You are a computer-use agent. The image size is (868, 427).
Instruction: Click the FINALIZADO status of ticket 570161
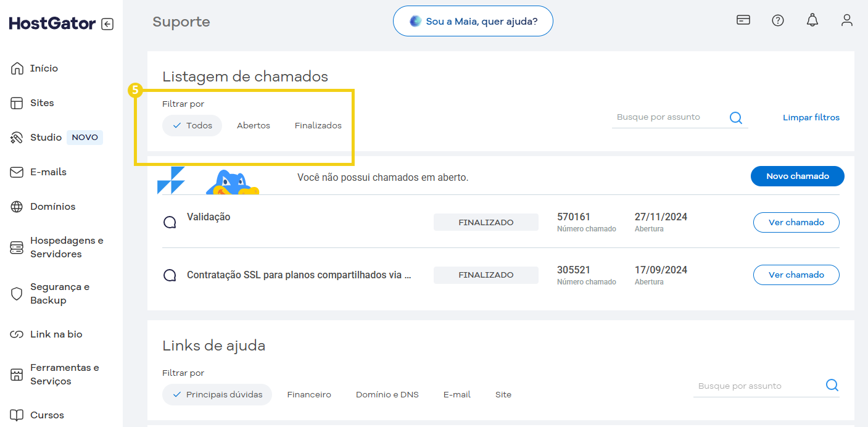click(x=486, y=222)
